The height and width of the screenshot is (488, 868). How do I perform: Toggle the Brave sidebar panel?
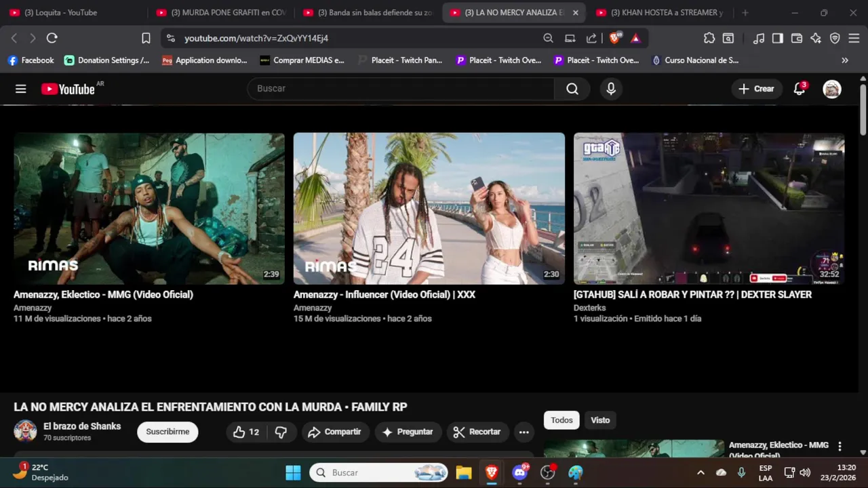pyautogui.click(x=778, y=38)
